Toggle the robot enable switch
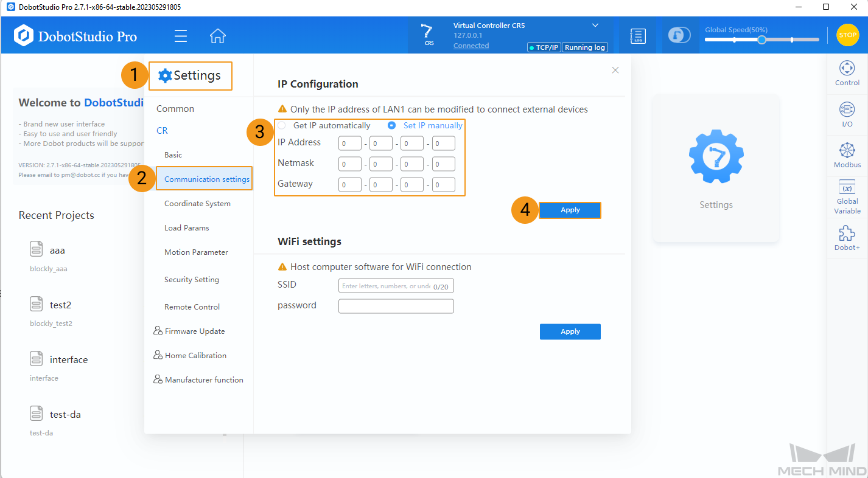This screenshot has width=868, height=478. click(x=679, y=35)
